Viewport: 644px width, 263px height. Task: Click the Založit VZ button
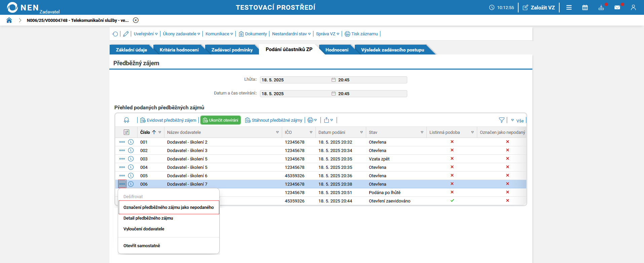(539, 7)
